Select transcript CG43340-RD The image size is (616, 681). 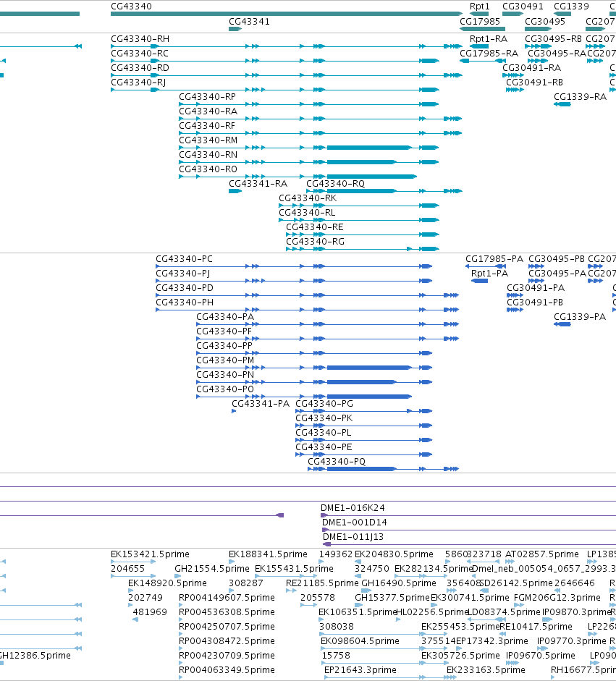(140, 68)
